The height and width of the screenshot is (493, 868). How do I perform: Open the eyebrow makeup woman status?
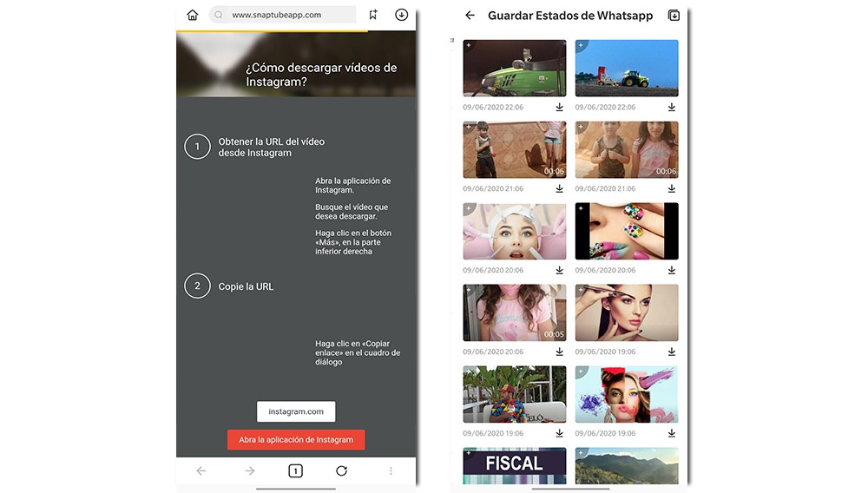pyautogui.click(x=627, y=312)
